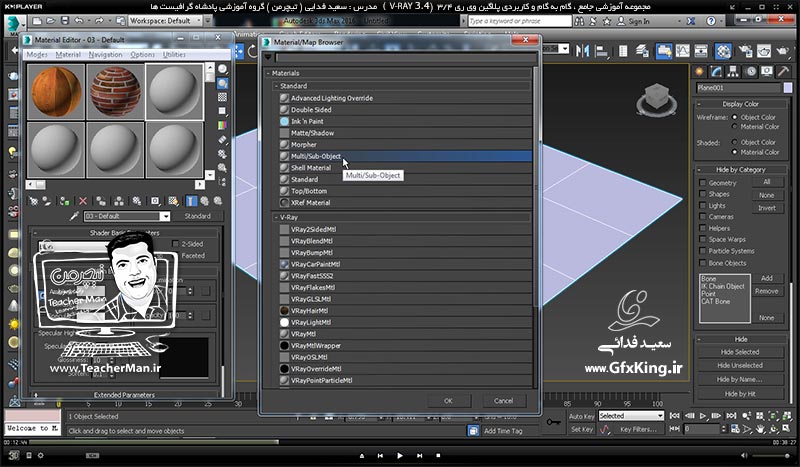Screen dimensions: 800x467
Task: Click Undo icon in quick toolbar
Action: 79,21
